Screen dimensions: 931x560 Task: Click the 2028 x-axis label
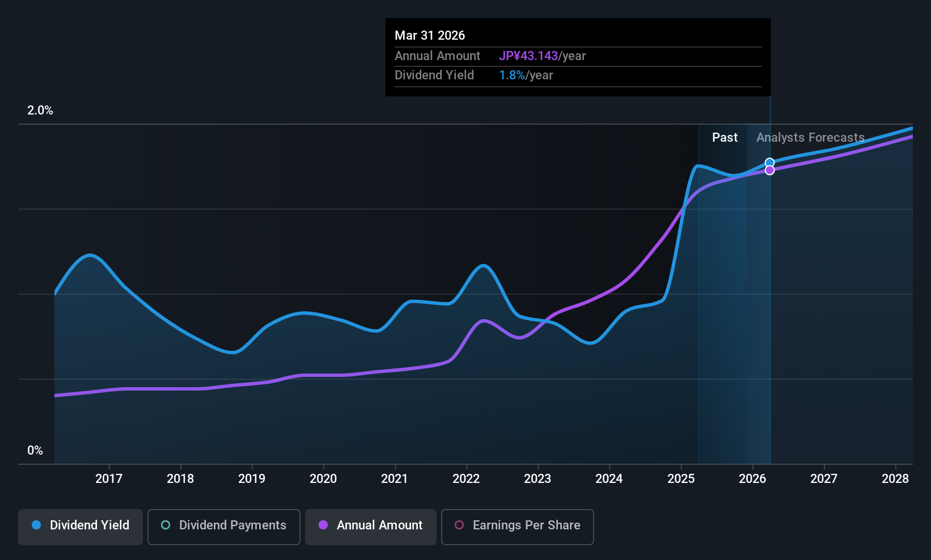tap(895, 479)
